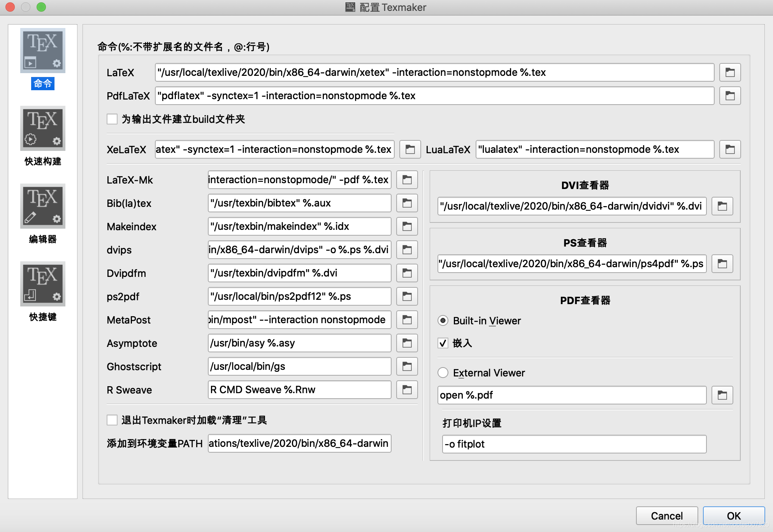Enable 为输出文件建立build文件夹 option

112,119
